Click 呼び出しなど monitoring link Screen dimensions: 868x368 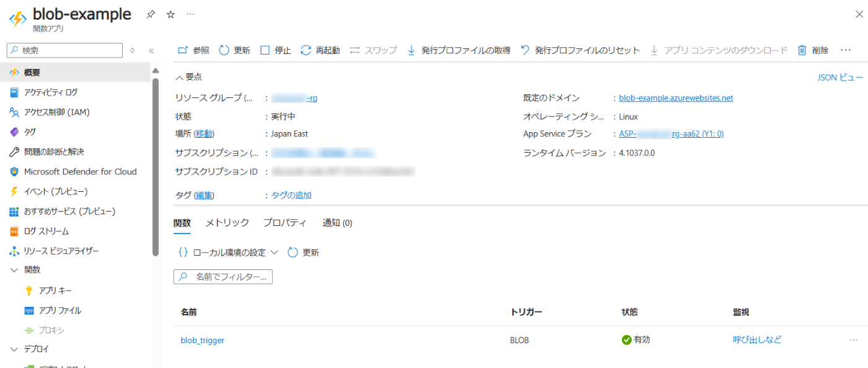pyautogui.click(x=757, y=339)
